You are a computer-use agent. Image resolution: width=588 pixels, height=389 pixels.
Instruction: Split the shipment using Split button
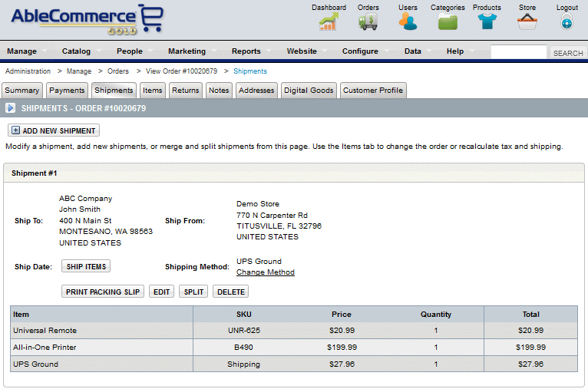193,292
